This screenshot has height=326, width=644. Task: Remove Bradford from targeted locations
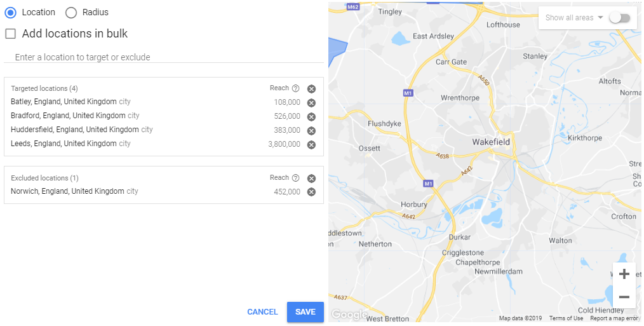[x=311, y=117]
